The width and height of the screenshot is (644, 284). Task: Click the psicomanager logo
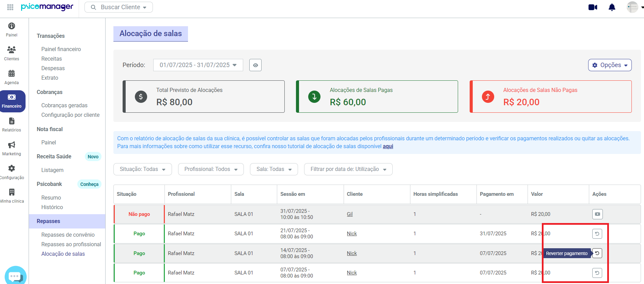(x=47, y=7)
